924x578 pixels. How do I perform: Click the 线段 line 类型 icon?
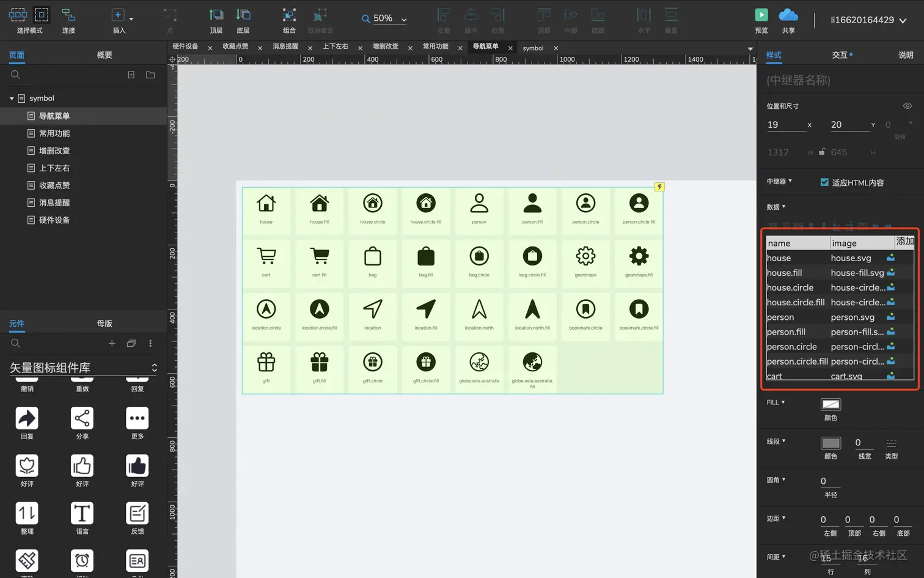(x=892, y=442)
